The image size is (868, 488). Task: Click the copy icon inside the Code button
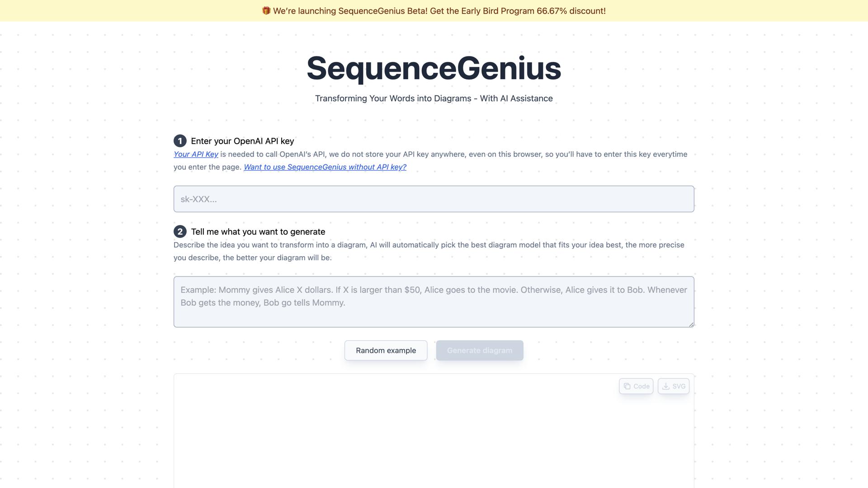(627, 386)
